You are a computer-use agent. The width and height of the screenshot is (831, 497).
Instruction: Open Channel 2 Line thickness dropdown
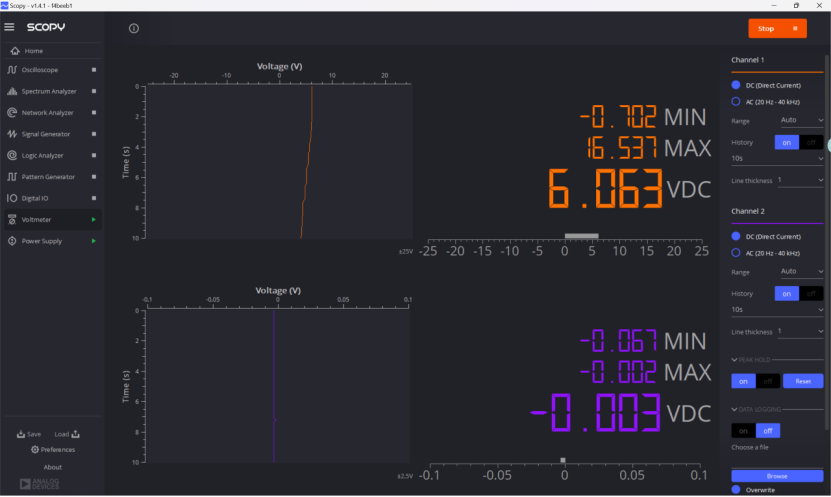(x=800, y=331)
